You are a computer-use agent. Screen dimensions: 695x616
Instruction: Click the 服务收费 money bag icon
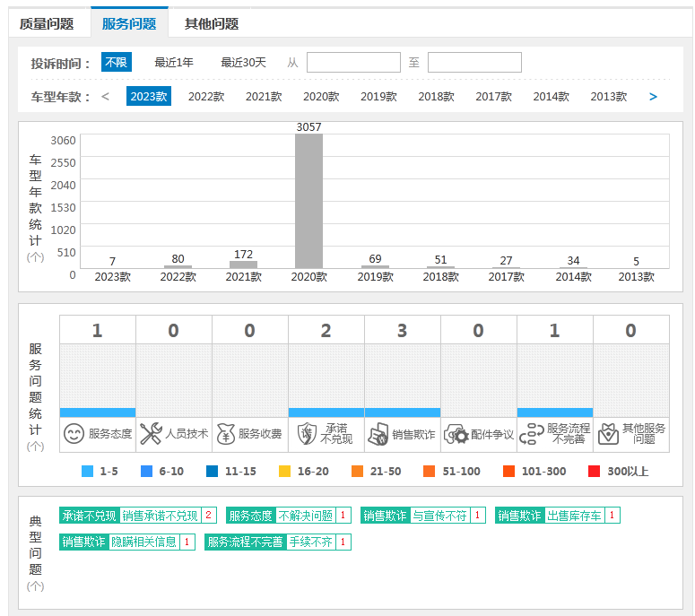tap(226, 434)
